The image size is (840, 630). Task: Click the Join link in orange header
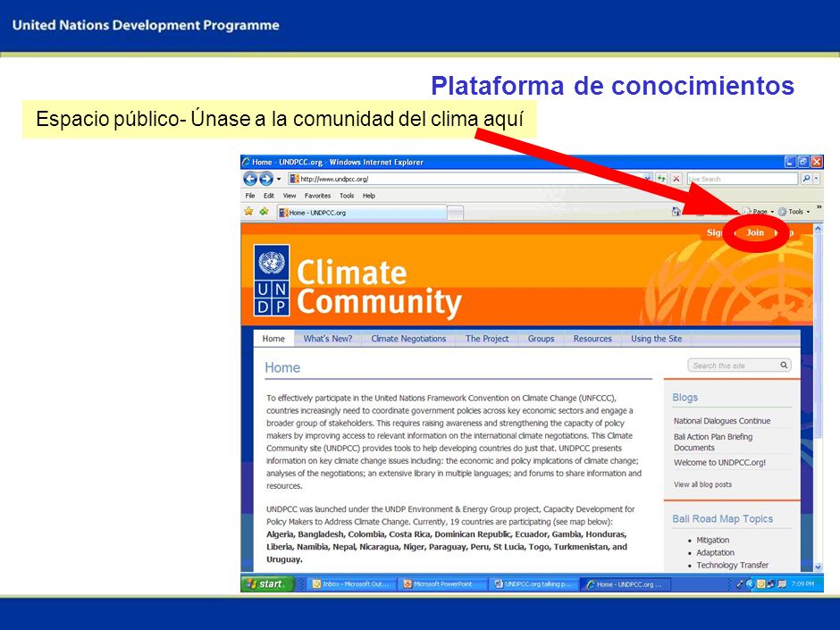755,232
